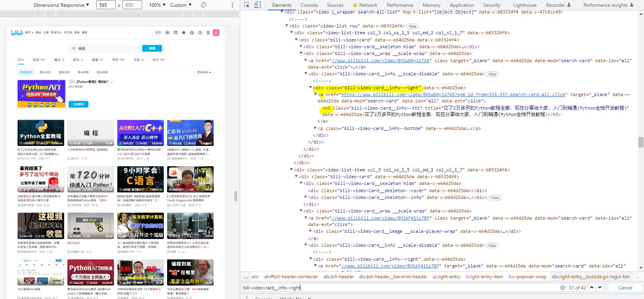Open the BV1wD4y1o7AS spm_id_from link
Viewport: 644px width, 299px height.
pos(453,94)
